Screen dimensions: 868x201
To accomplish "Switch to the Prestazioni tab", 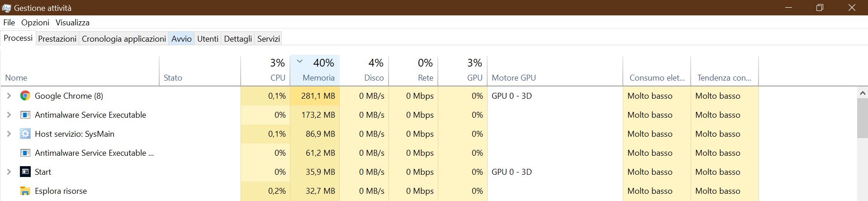I will pyautogui.click(x=57, y=39).
